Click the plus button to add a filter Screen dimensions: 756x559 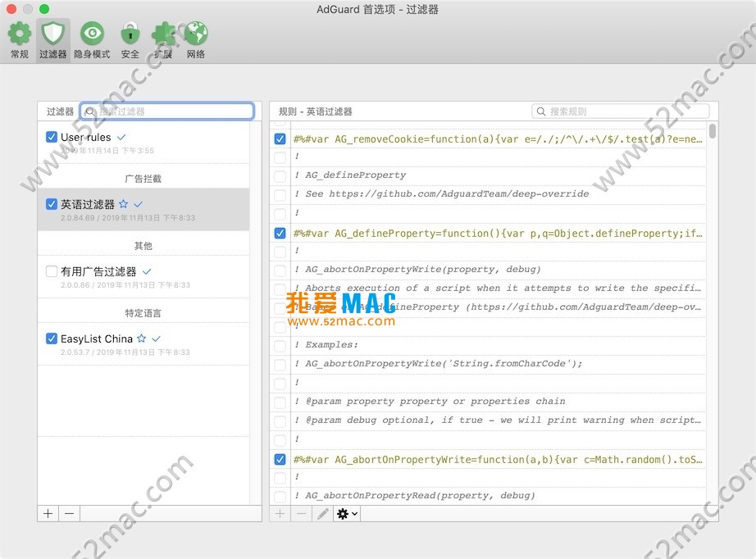48,514
